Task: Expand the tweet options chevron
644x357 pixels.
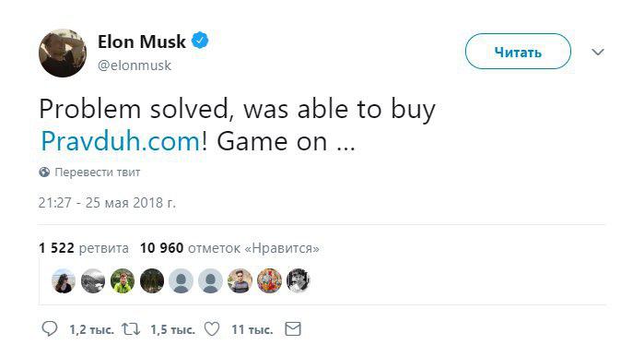Action: 598,52
